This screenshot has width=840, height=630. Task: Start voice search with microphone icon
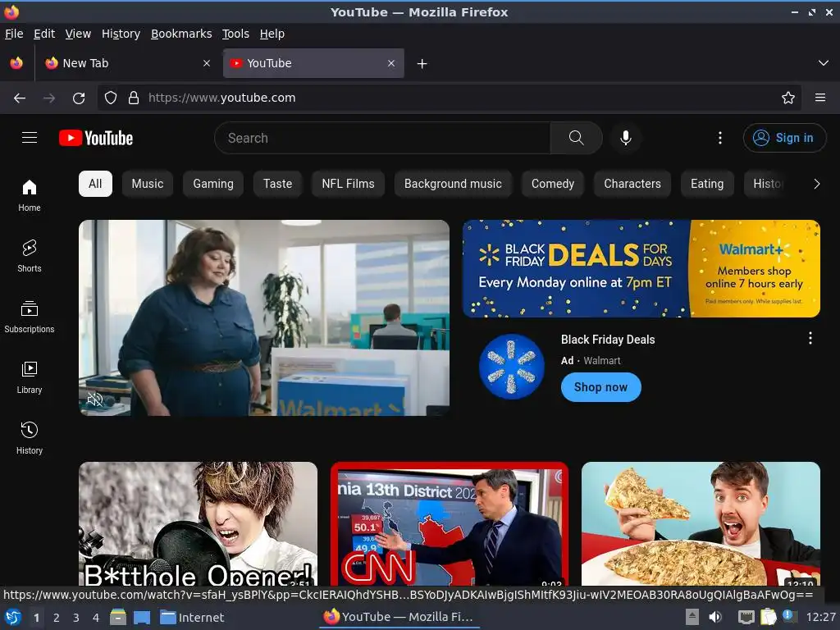(x=625, y=138)
